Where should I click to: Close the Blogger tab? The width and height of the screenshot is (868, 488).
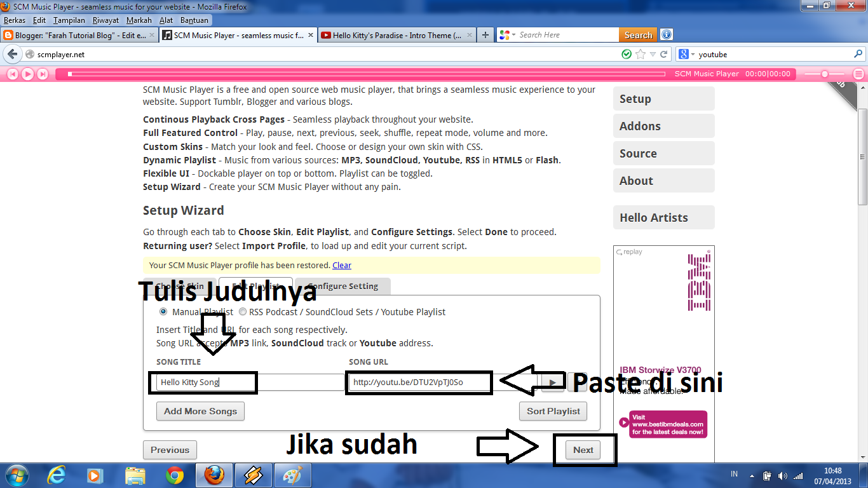pos(151,36)
